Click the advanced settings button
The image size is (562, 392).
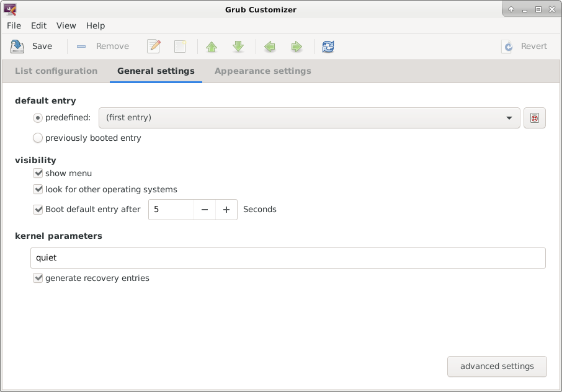point(497,366)
